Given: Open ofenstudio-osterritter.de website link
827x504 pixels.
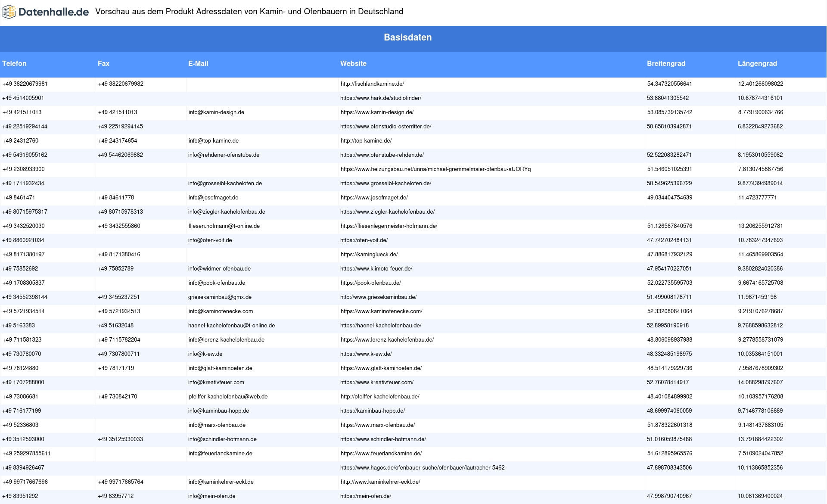Looking at the screenshot, I should [x=386, y=127].
